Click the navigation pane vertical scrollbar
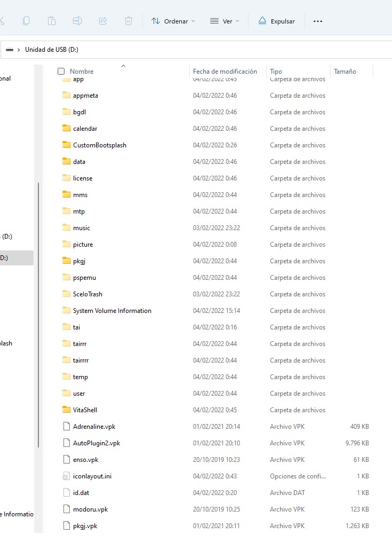 tap(38, 315)
